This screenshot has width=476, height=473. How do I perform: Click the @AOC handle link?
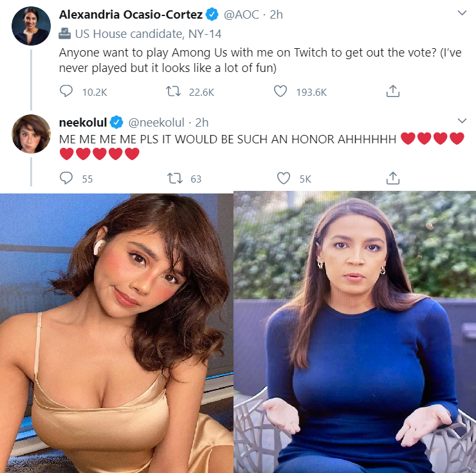pos(241,15)
